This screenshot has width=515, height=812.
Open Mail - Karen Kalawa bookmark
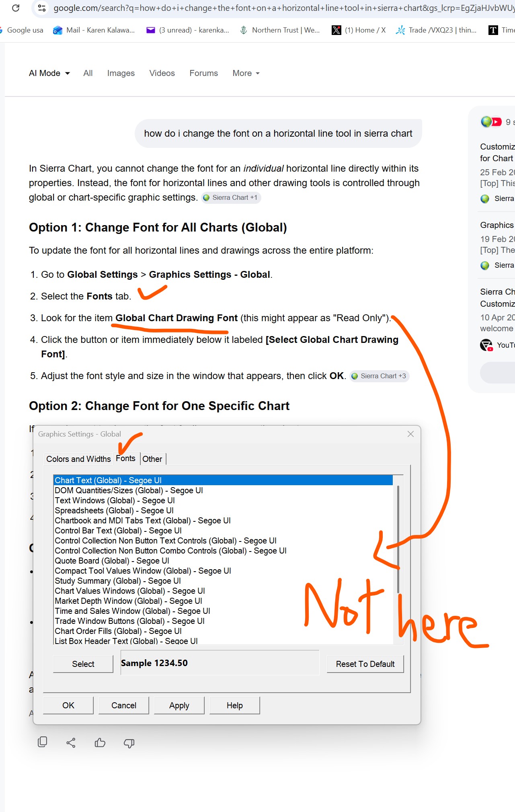point(94,30)
